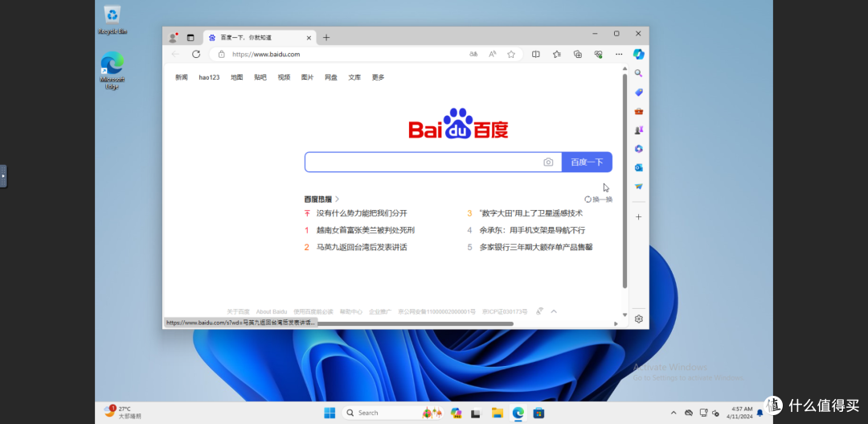The image size is (868, 424).
Task: Refresh hot list with 换一换
Action: pos(599,199)
